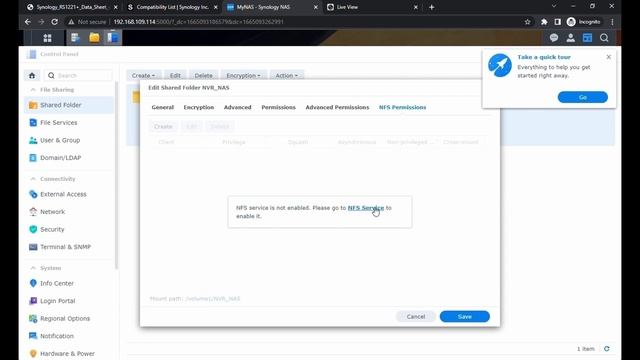This screenshot has height=360, width=640.
Task: Bookmark this page with the star icon
Action: [527, 22]
